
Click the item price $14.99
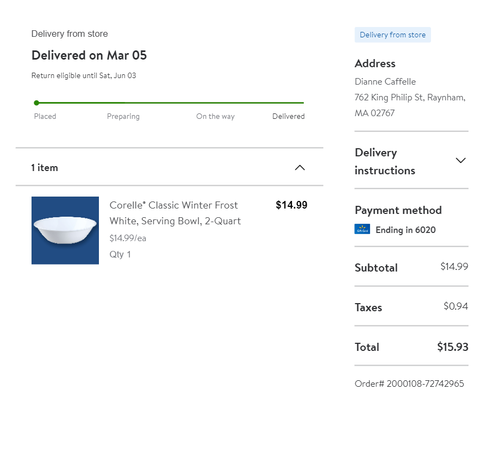pyautogui.click(x=291, y=205)
